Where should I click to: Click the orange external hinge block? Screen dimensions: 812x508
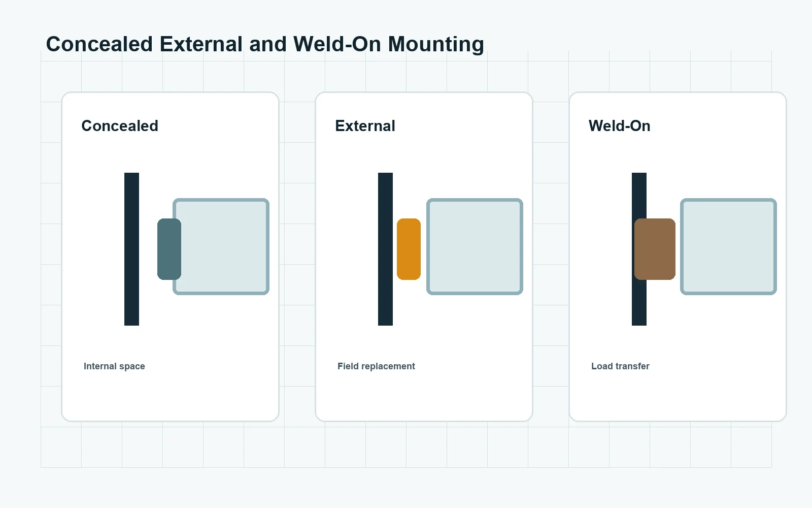tap(409, 249)
